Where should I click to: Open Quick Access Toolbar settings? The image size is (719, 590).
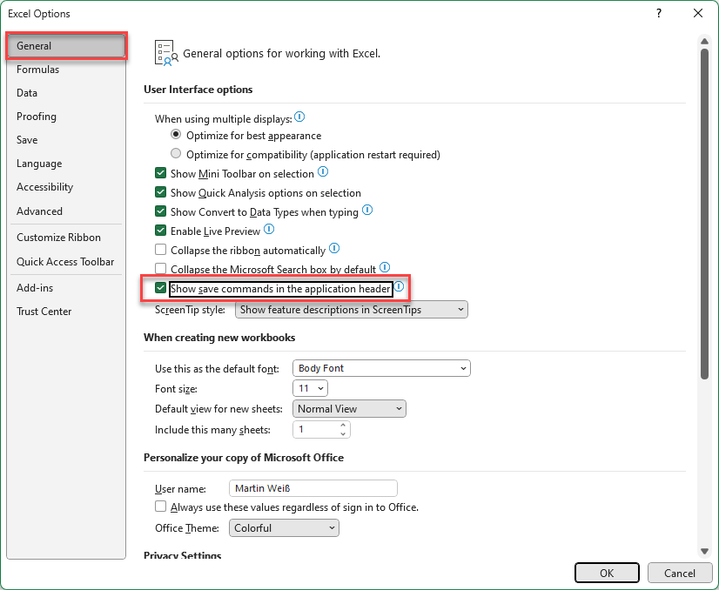65,262
